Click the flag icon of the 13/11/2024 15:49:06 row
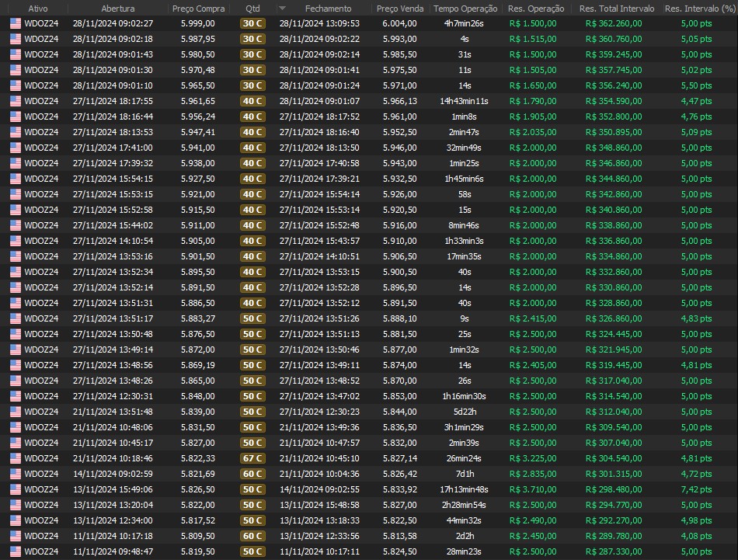Screen dimensions: 738x560 (x=16, y=489)
